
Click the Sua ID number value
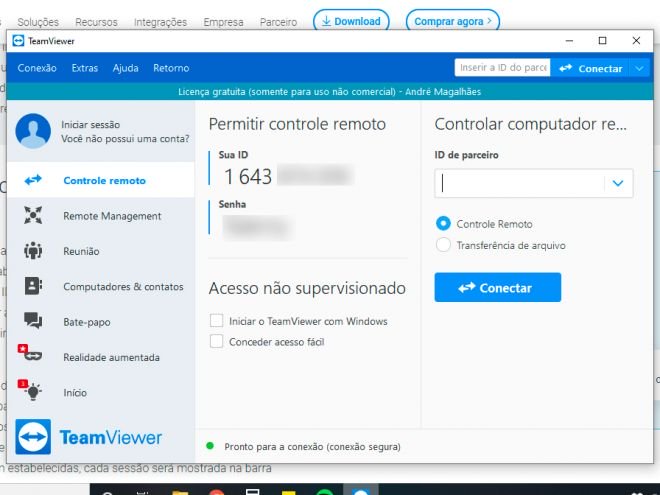pos(289,176)
